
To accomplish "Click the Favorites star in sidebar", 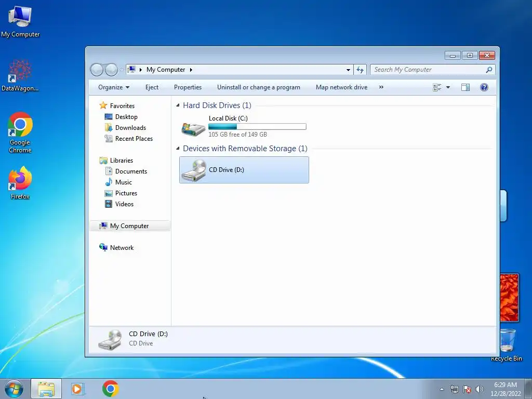I will [x=103, y=105].
